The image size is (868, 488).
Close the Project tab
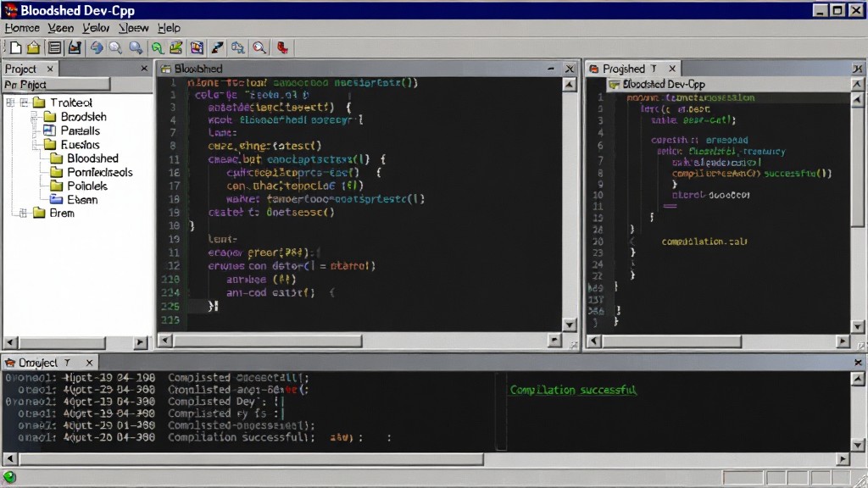(50, 69)
